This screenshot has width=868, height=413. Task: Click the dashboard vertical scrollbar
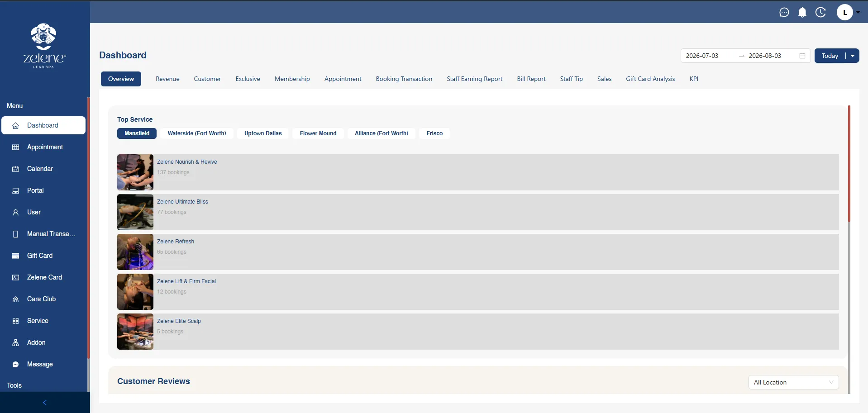click(849, 164)
